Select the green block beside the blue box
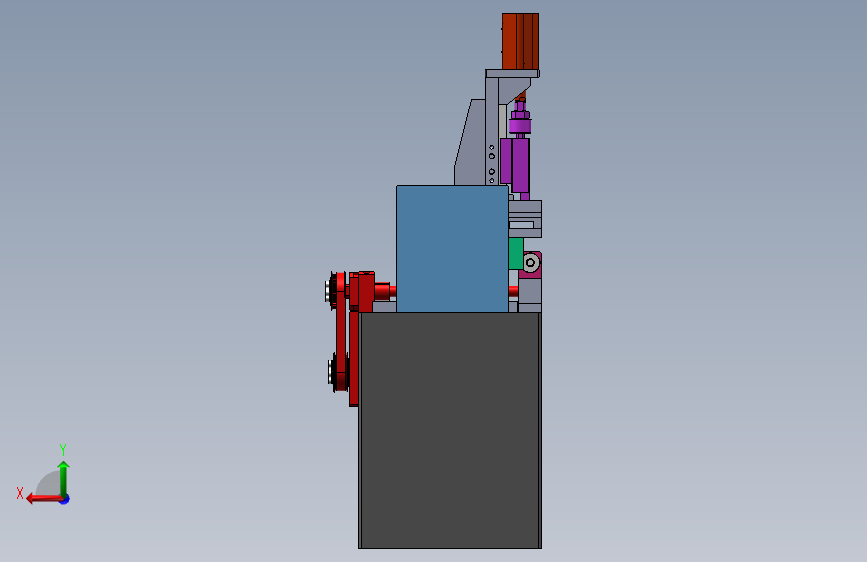Screen dimensions: 867x562 coord(516,254)
